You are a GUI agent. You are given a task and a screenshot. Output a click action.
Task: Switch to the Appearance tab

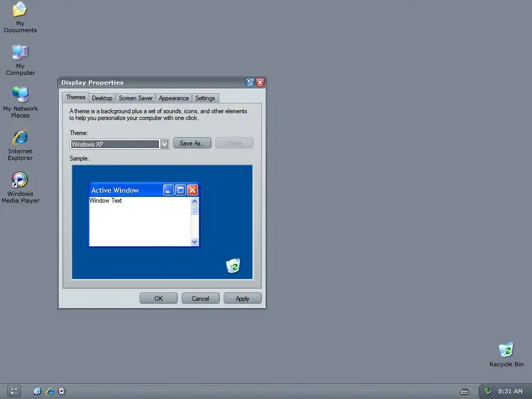point(174,98)
